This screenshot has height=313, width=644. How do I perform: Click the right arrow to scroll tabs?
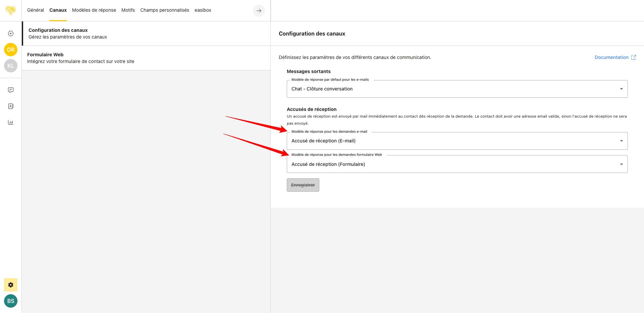[259, 11]
